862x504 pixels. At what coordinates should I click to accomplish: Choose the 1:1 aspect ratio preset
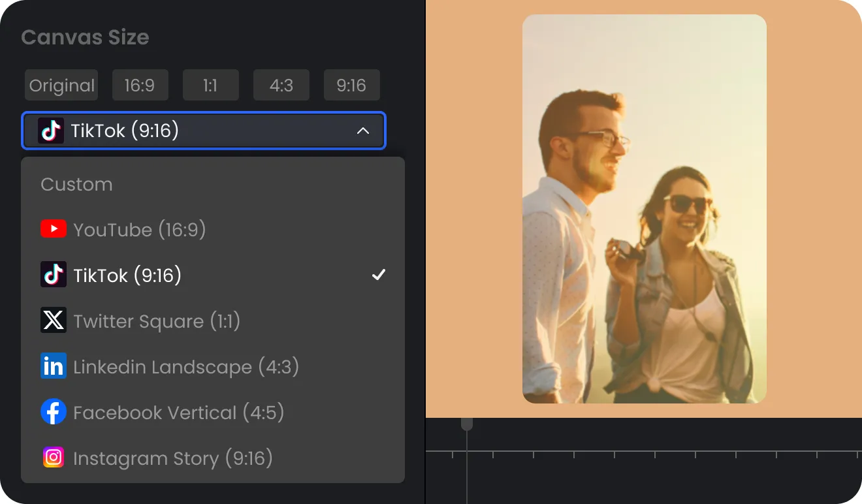(210, 86)
